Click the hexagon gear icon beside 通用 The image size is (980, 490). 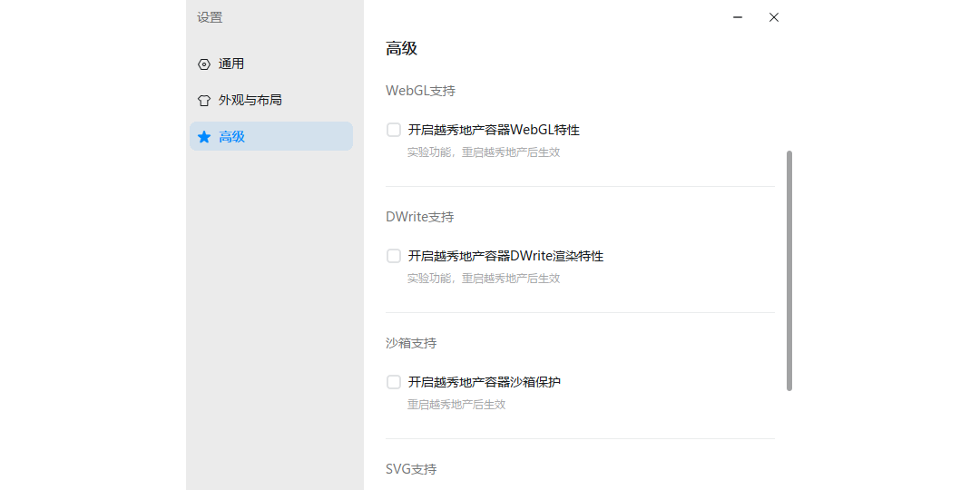(204, 64)
